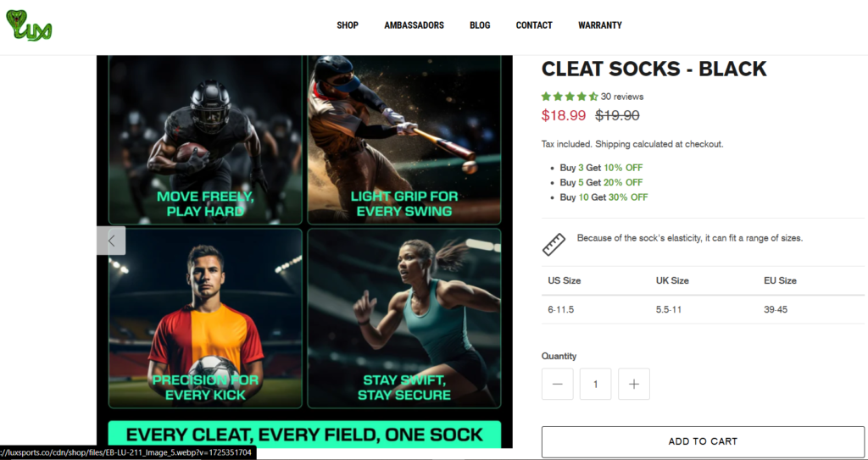Click the running woman image panel
This screenshot has width=868, height=460.
[x=404, y=319]
